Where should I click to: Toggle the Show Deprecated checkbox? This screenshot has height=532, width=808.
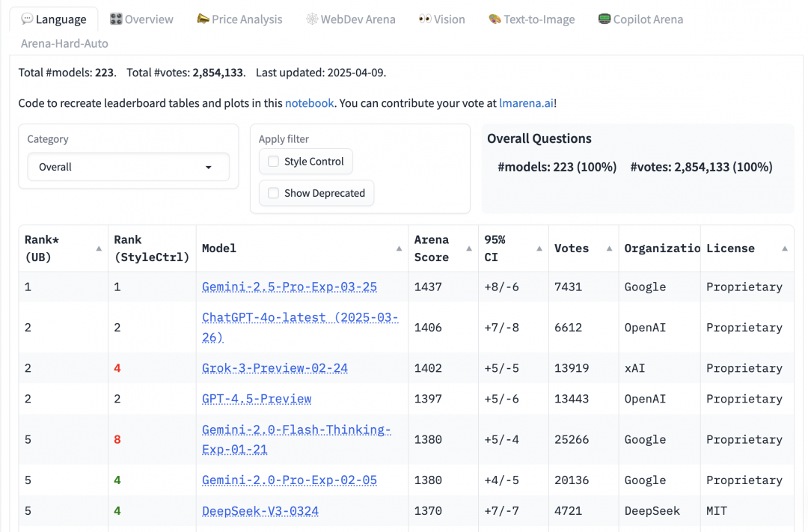point(274,193)
